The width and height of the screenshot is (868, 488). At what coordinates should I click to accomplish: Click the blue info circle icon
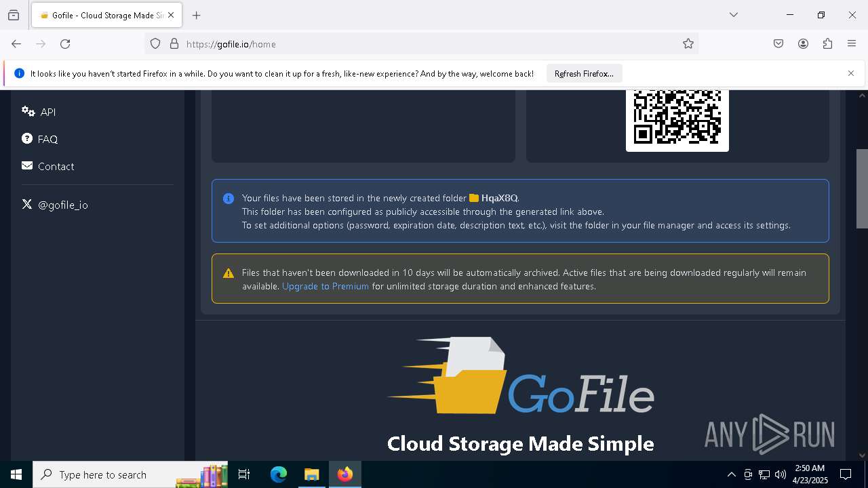tap(229, 199)
